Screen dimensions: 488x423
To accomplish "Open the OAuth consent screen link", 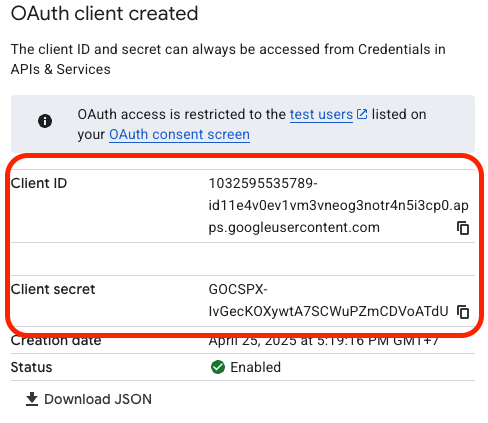I will point(179,135).
